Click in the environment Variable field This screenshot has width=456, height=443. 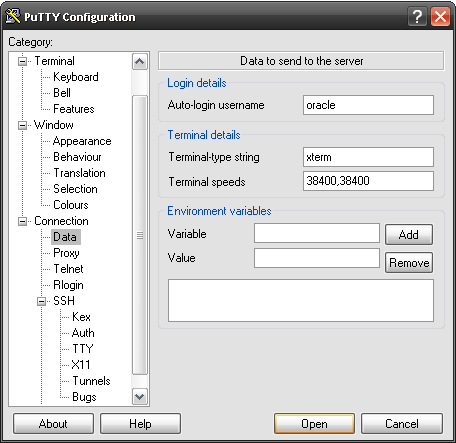(317, 233)
